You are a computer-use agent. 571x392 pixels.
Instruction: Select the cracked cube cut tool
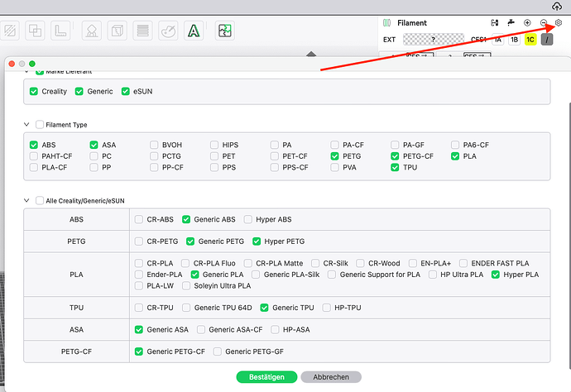(x=118, y=31)
